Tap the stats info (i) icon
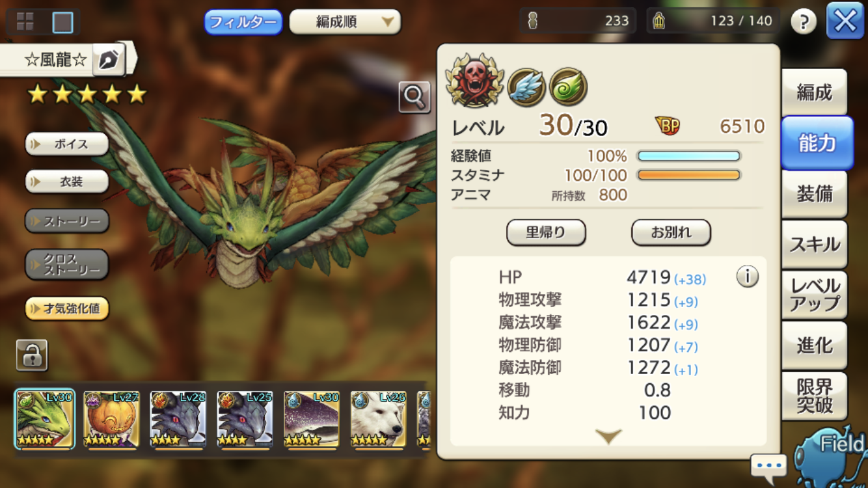868x488 pixels. 747,277
